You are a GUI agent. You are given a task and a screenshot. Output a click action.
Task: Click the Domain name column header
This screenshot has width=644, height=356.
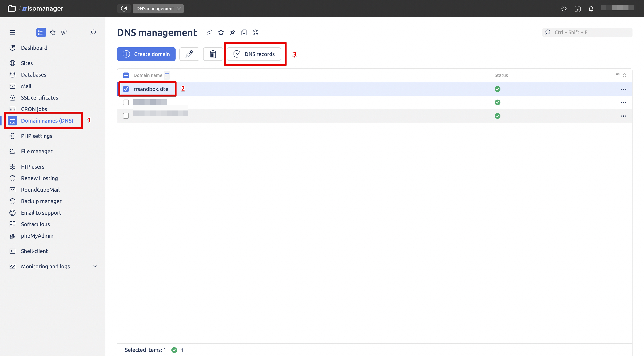148,75
